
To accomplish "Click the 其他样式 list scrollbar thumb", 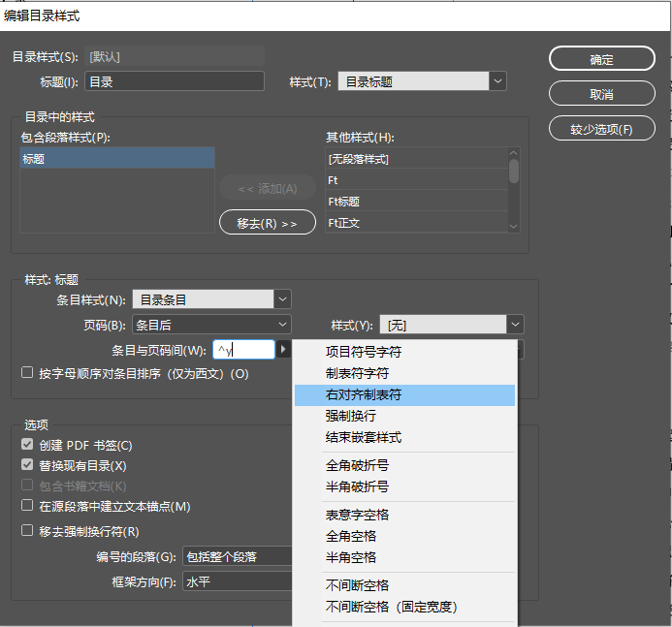I will (x=513, y=171).
